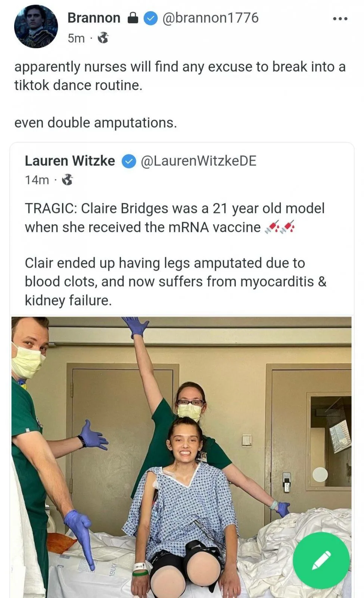This screenshot has width=364, height=598.
Task: Click the syringe emojis in quoted post
Action: [280, 227]
